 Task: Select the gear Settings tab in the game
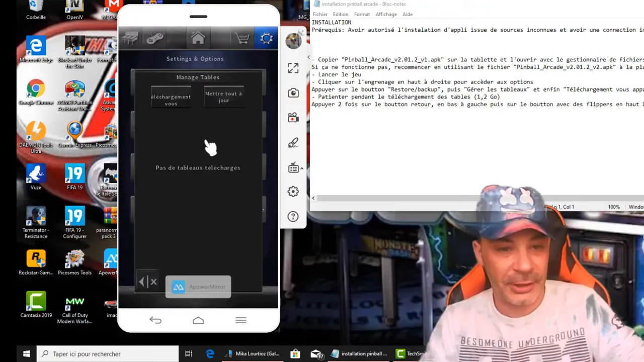(x=266, y=38)
